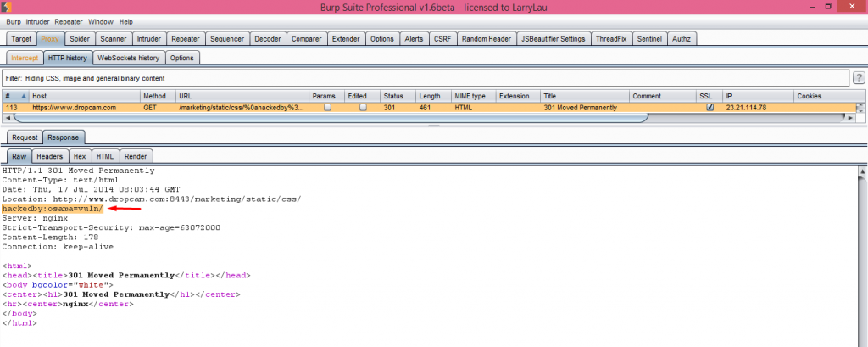The image size is (868, 347).
Task: Switch to the Authz tab
Action: (682, 39)
